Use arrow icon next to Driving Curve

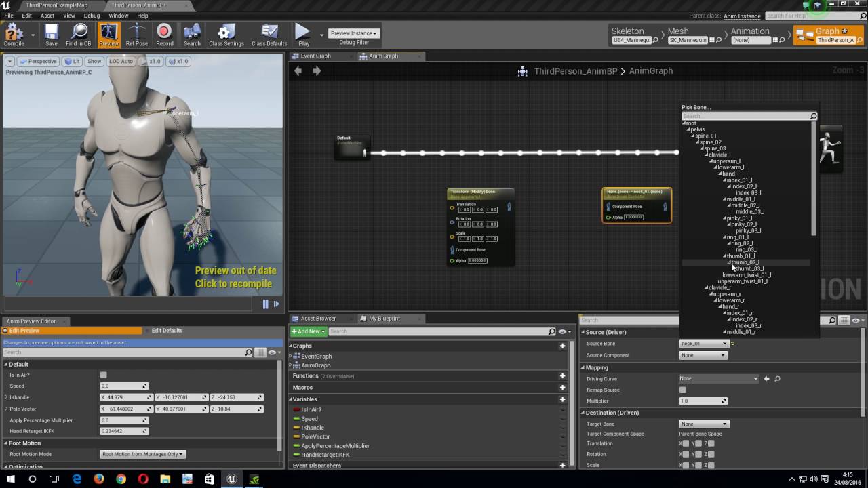(766, 379)
